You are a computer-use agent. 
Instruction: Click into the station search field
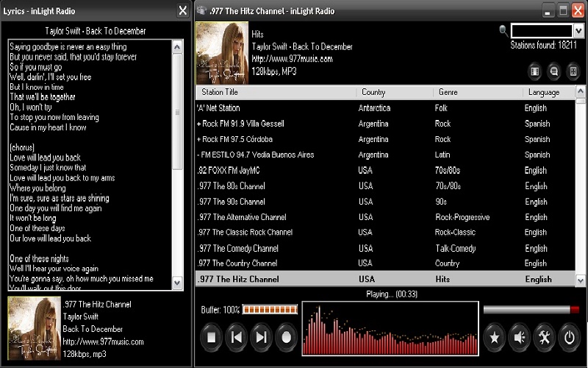pyautogui.click(x=542, y=31)
